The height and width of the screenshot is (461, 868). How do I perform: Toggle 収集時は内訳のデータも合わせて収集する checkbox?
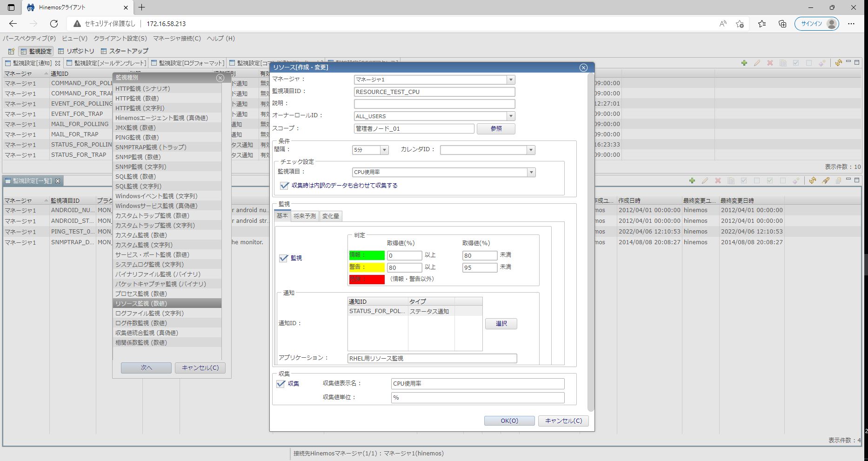(x=284, y=186)
